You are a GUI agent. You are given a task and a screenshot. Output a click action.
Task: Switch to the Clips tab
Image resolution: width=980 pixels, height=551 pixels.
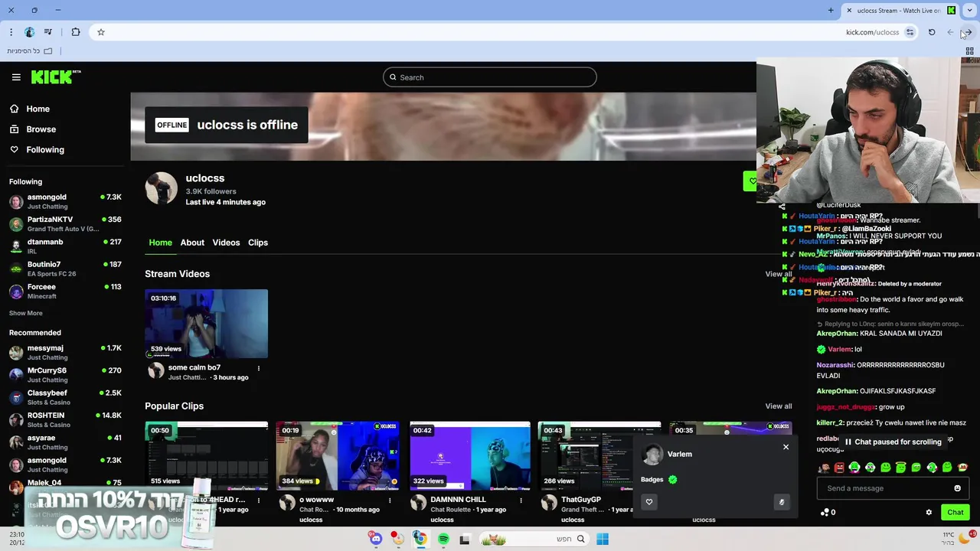[x=258, y=243]
